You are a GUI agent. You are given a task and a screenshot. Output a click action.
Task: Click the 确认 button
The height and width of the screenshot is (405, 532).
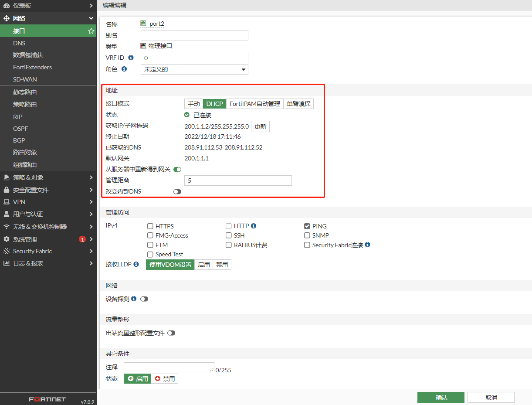(x=441, y=398)
